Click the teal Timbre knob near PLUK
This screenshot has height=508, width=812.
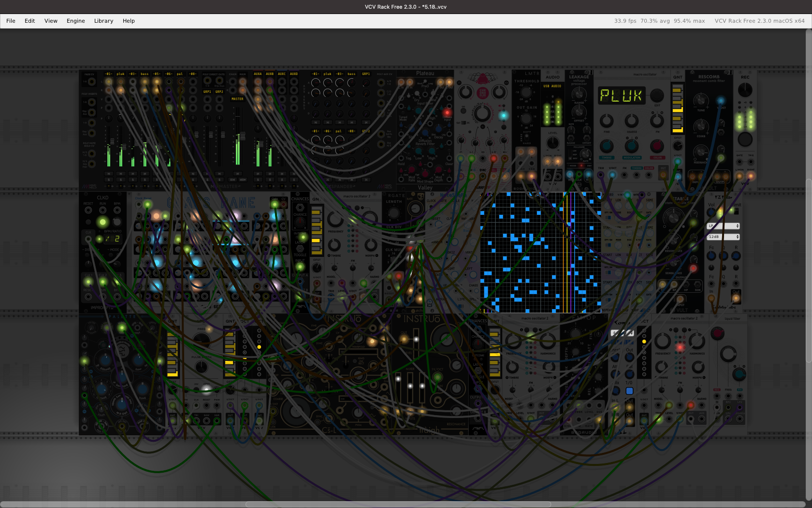(x=607, y=146)
